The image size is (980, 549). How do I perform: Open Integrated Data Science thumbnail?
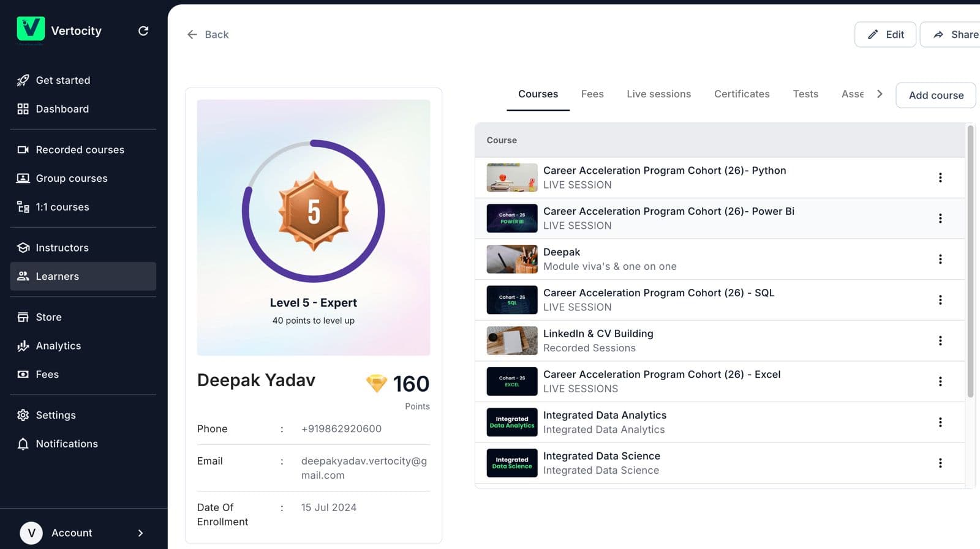[512, 463]
